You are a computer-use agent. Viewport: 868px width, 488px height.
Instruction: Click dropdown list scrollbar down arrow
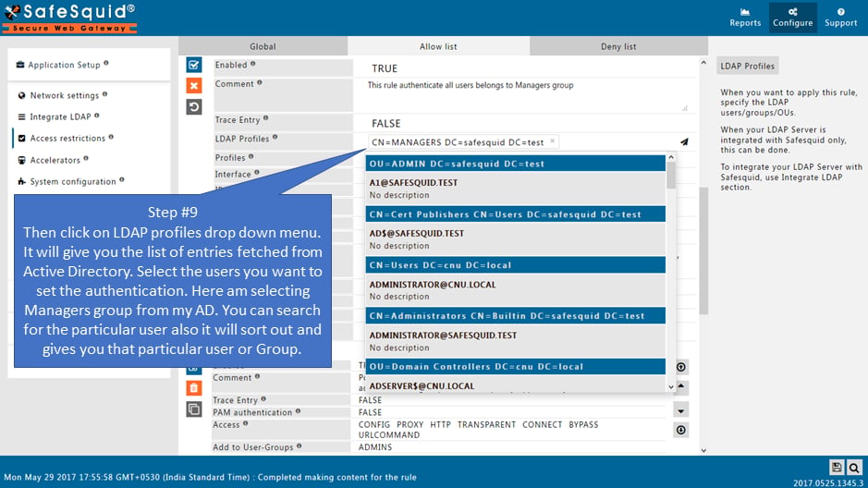click(671, 387)
